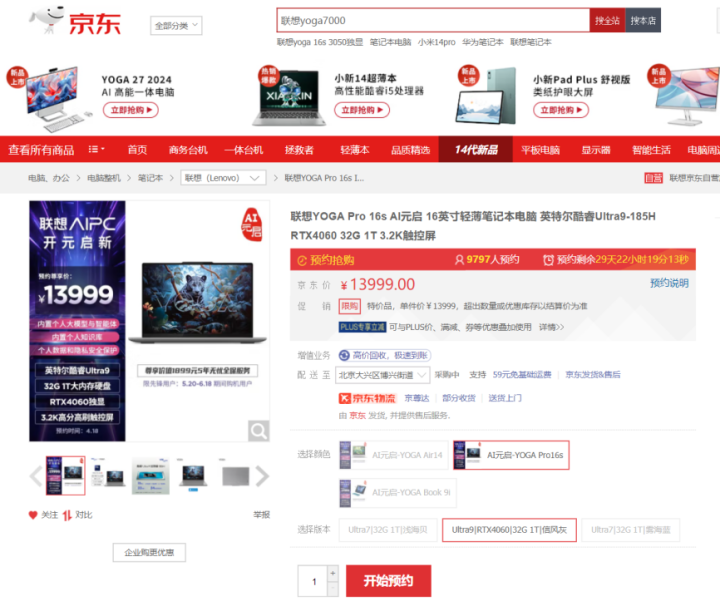720x606 pixels.
Task: Click suggested search 笔记本电脑
Action: point(390,42)
